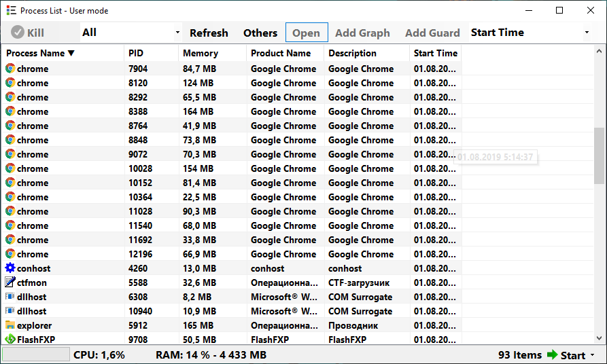Screen dimensions: 607x364
Task: Click Chrome icon of PID 11692 row
Action: click(x=10, y=240)
